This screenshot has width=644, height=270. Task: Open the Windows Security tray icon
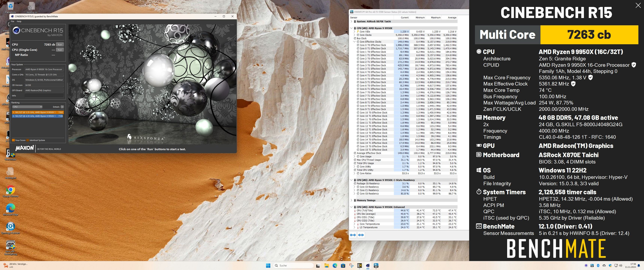click(610, 265)
